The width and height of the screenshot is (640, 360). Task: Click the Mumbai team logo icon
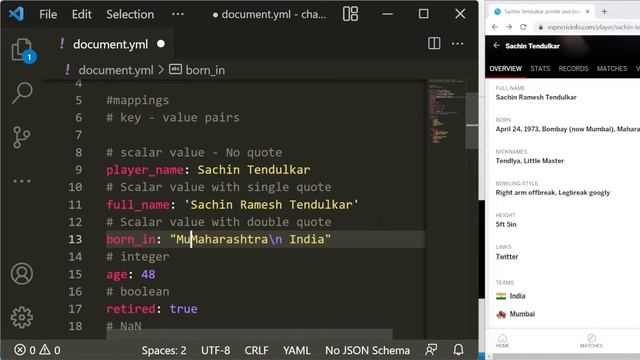tap(501, 314)
